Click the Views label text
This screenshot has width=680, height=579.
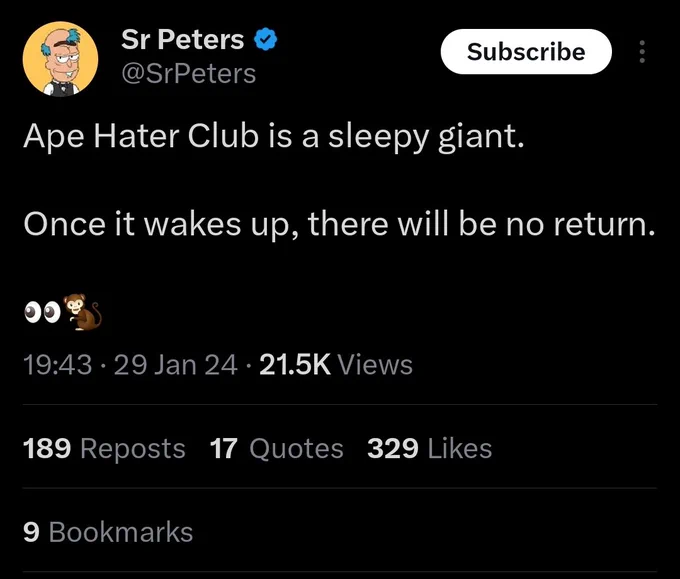(x=375, y=364)
